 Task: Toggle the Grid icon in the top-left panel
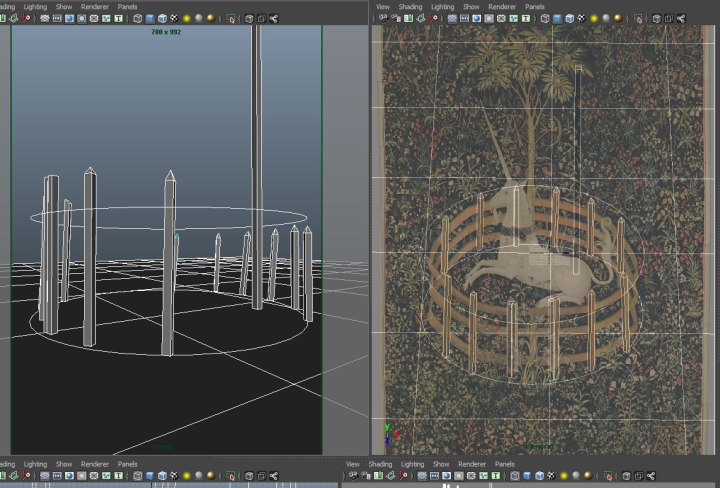45,18
